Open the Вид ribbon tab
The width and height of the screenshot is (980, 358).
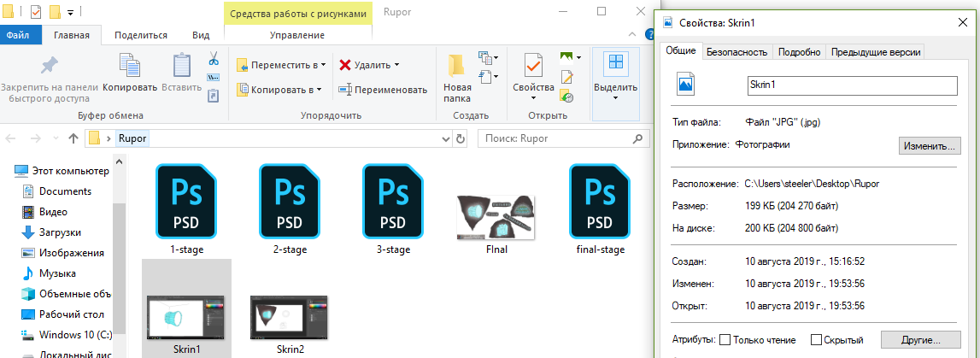(x=201, y=35)
